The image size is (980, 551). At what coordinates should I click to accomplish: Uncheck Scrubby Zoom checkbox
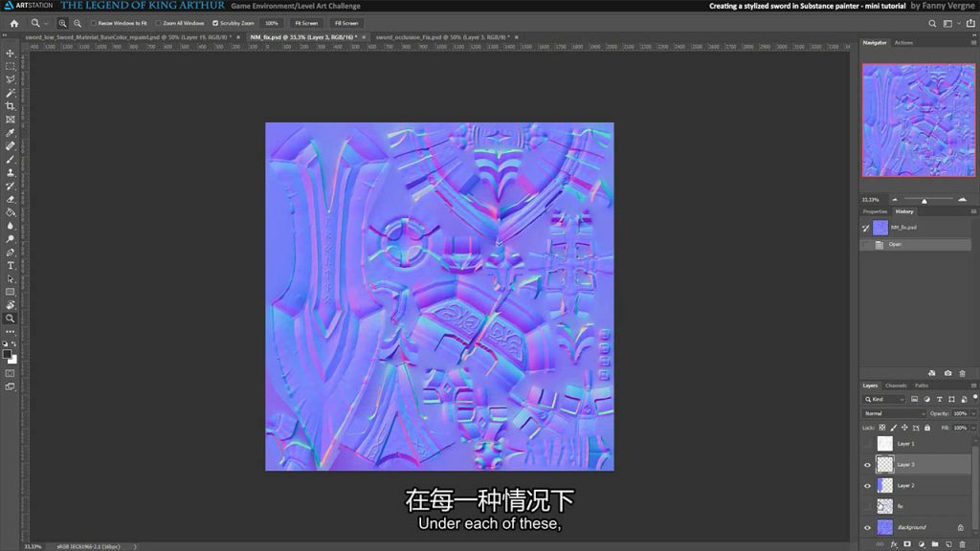click(x=215, y=23)
